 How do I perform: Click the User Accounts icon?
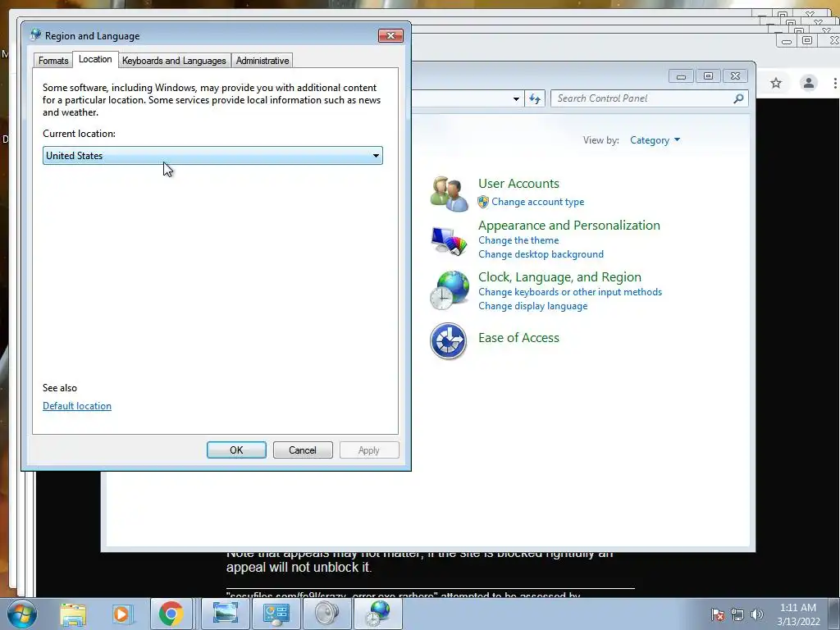[449, 194]
